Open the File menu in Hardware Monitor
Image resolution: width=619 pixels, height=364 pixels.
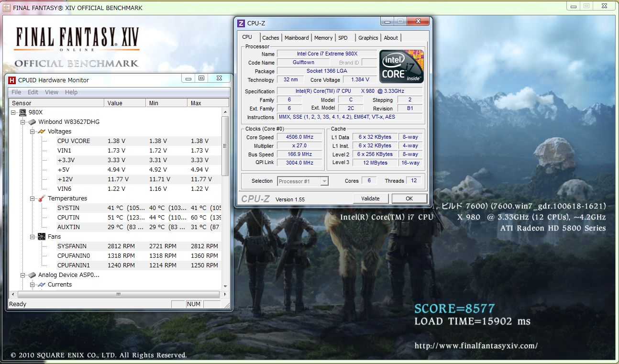[16, 92]
